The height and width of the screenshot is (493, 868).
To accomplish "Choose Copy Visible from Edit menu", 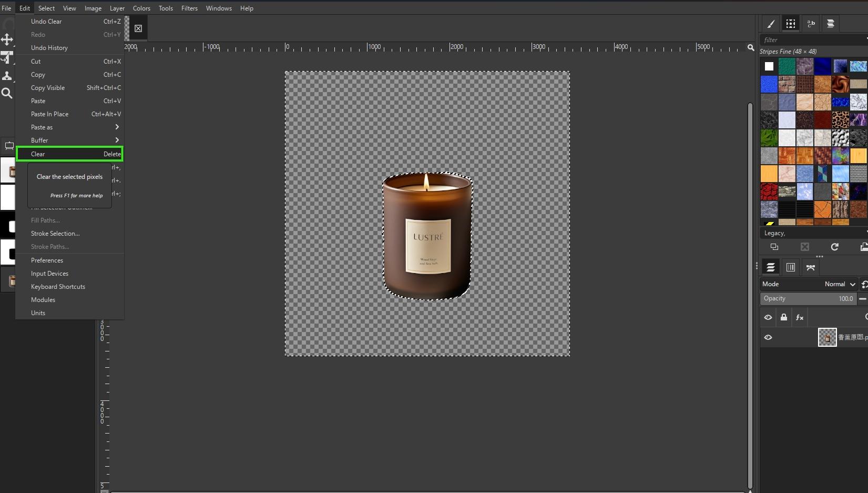I will pyautogui.click(x=70, y=88).
